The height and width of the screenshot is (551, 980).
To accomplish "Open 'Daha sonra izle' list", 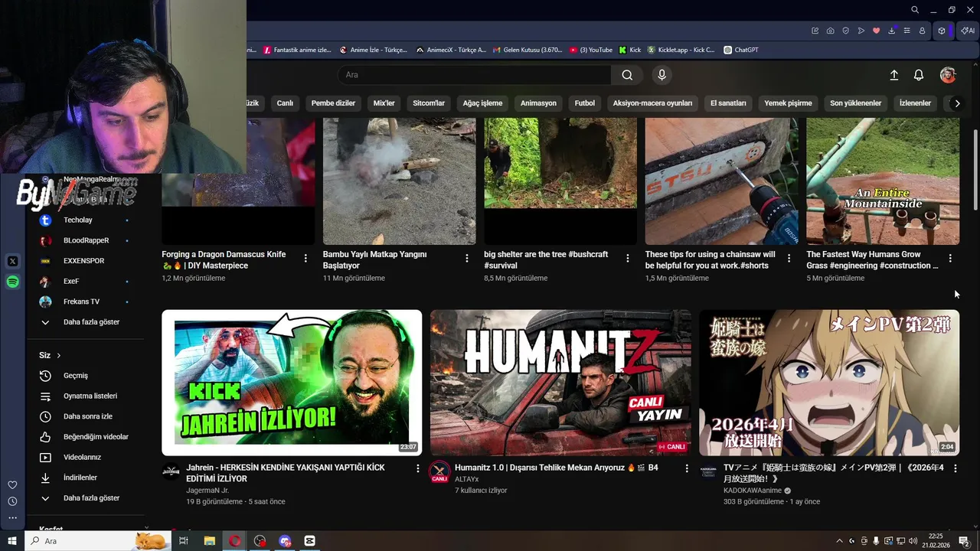I will [x=86, y=416].
